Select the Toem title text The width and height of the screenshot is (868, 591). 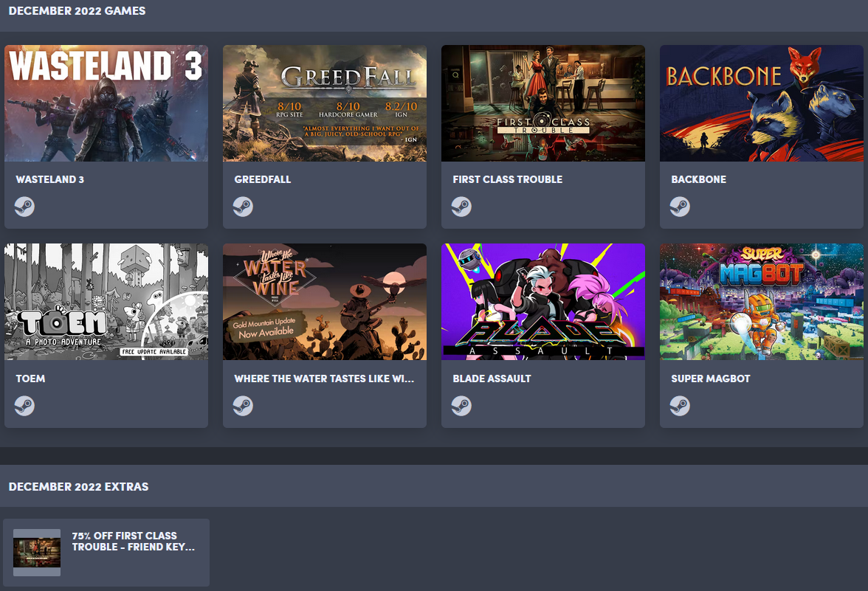pos(30,379)
